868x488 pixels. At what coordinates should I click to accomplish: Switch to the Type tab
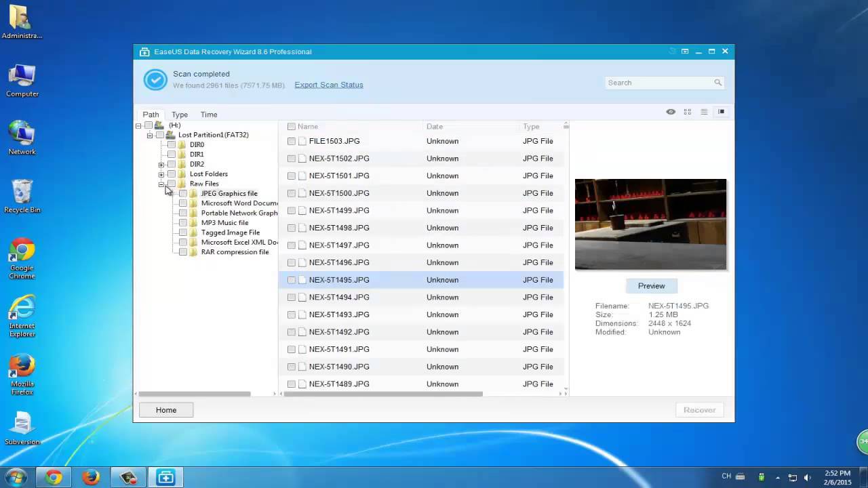click(180, 115)
